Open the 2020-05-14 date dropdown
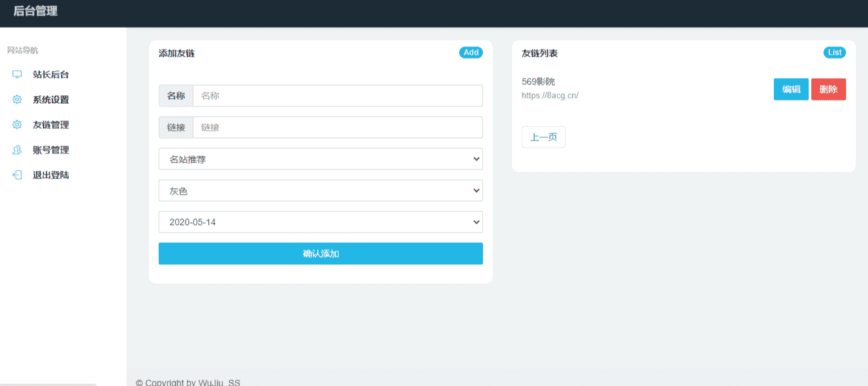Viewport: 868px width, 386px height. [x=321, y=222]
